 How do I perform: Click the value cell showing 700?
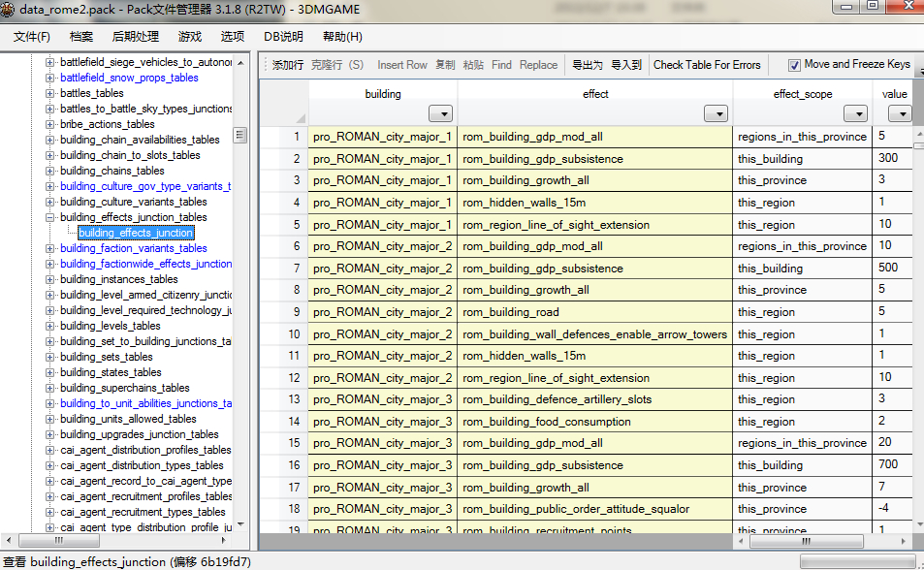pyautogui.click(x=892, y=465)
